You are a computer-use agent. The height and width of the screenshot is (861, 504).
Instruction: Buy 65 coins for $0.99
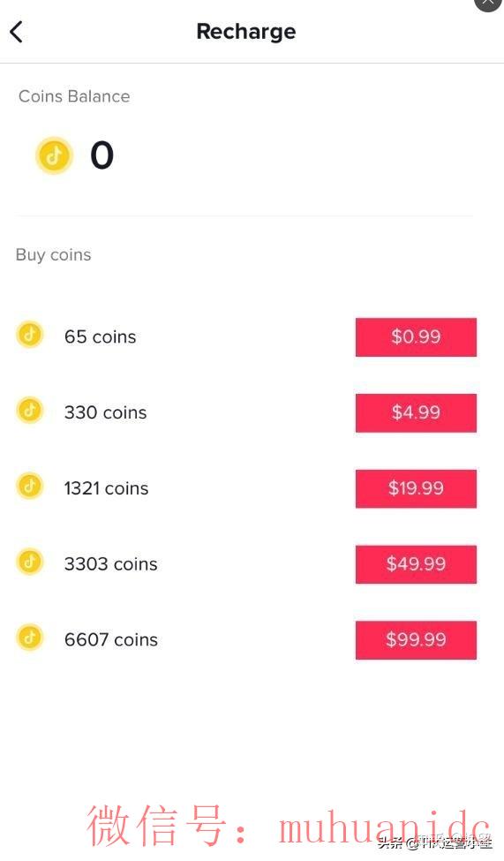click(416, 336)
